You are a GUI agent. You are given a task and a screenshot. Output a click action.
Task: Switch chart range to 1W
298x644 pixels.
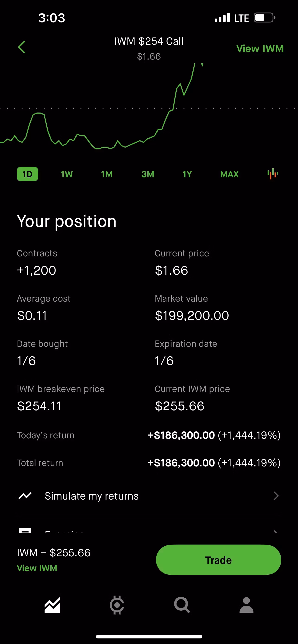[67, 174]
